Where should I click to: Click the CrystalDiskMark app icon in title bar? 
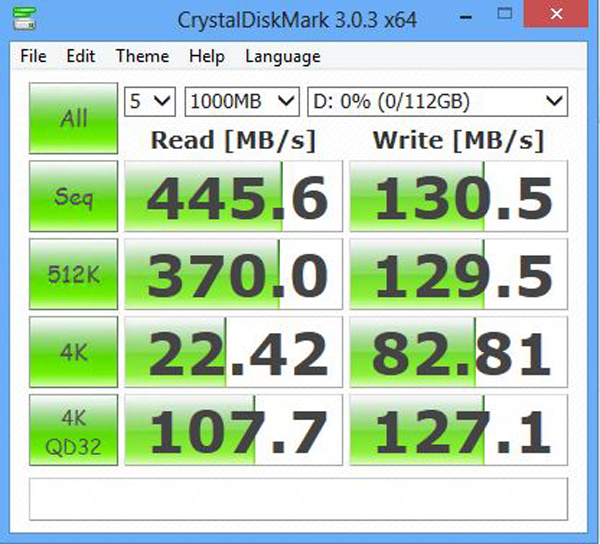(24, 18)
